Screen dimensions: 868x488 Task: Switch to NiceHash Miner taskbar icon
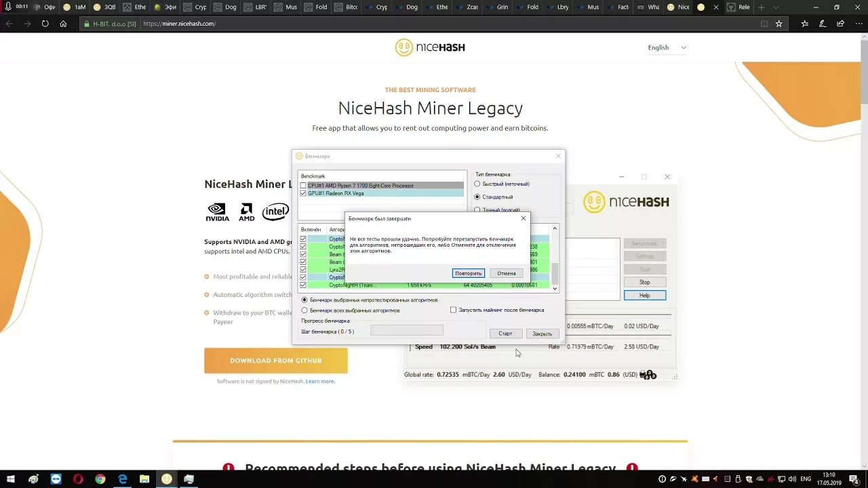click(x=167, y=479)
